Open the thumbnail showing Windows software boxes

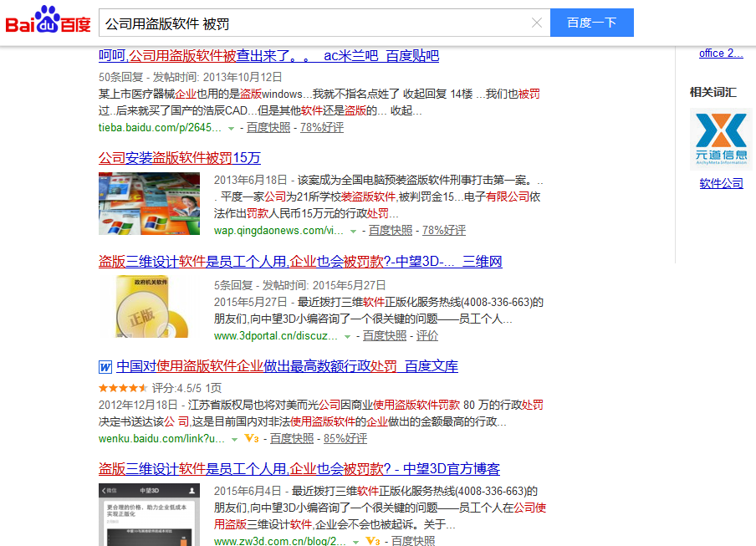[x=149, y=203]
